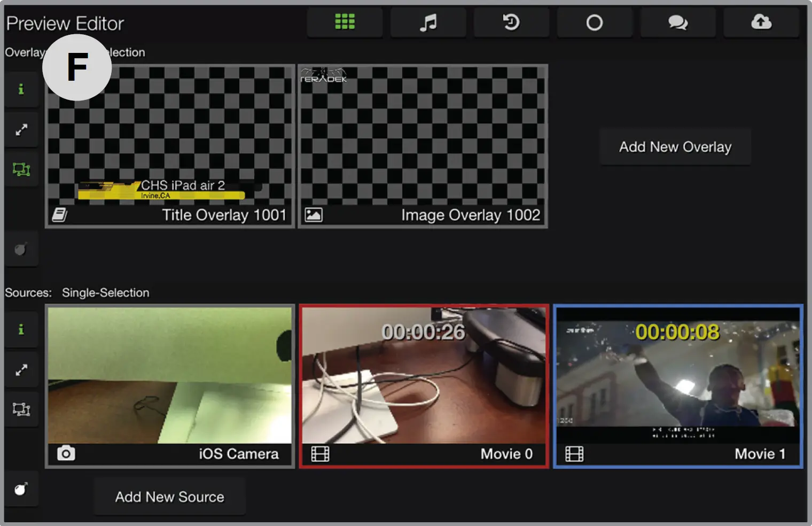Switch to the music note audio tab
Viewport: 812px width, 526px height.
coord(428,22)
